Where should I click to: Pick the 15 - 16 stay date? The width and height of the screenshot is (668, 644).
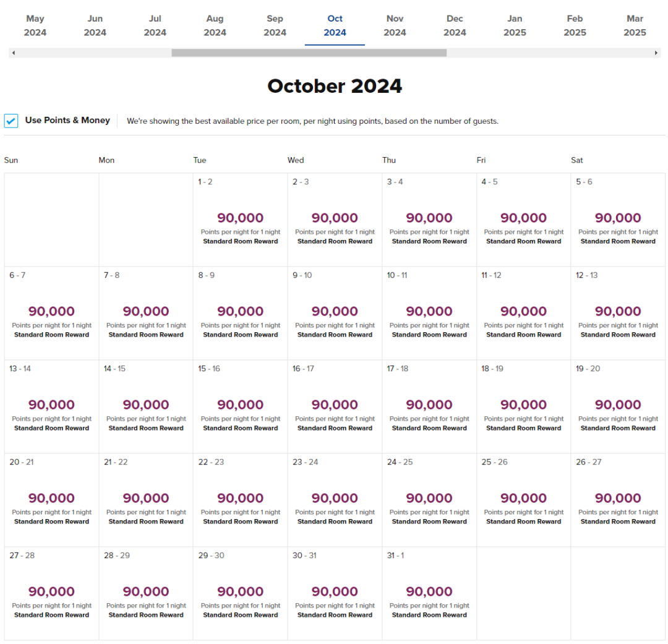tap(240, 406)
